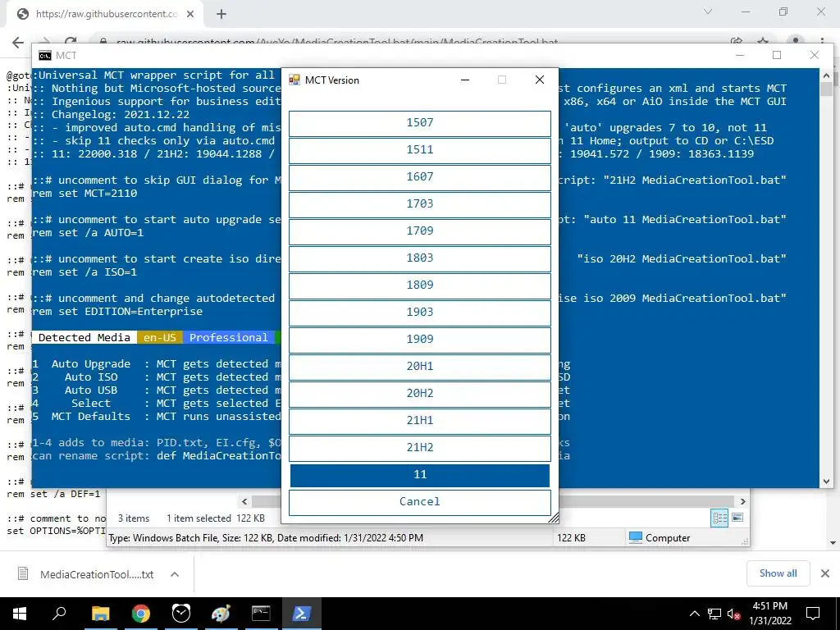Viewport: 840px width, 630px height.
Task: Click the MCT console window icon
Action: [45, 56]
